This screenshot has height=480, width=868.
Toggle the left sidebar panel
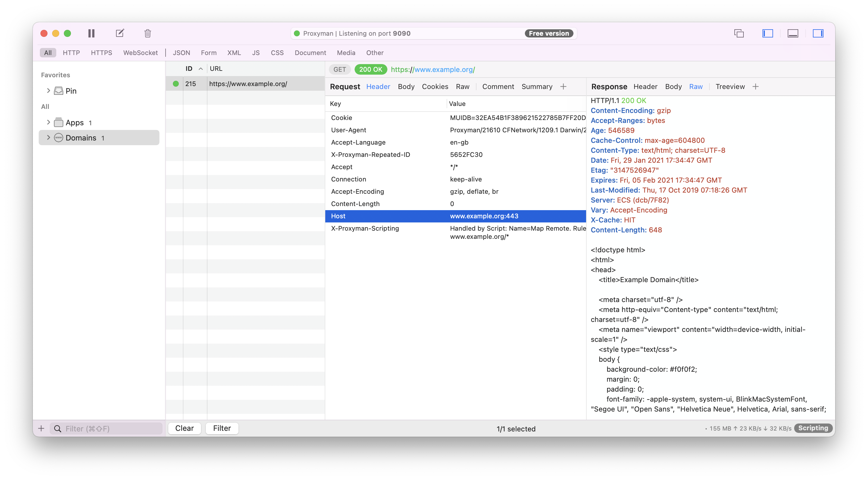tap(767, 33)
